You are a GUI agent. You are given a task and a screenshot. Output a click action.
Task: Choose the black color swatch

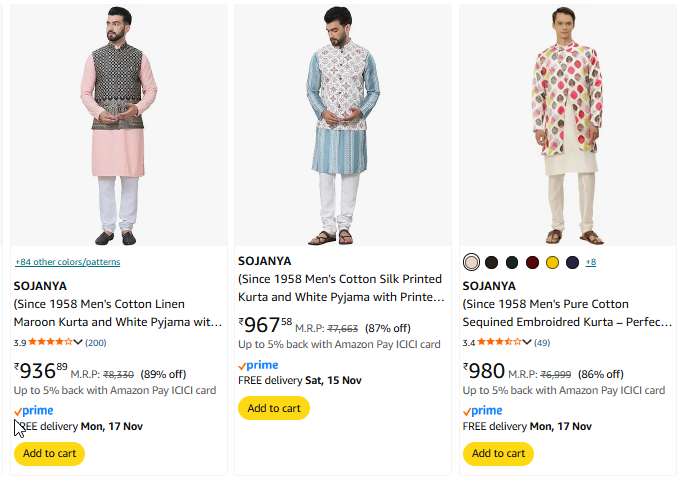(491, 262)
